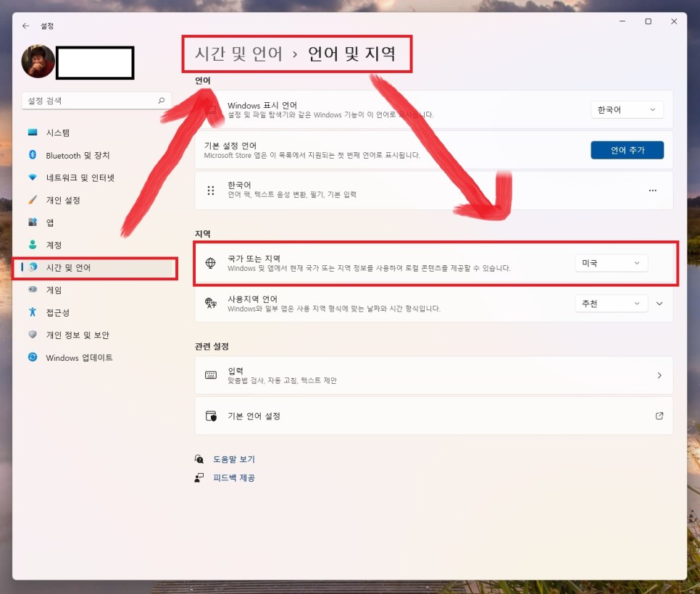Select 개인 설정 in the sidebar
Image resolution: width=700 pixels, height=594 pixels.
click(x=96, y=200)
